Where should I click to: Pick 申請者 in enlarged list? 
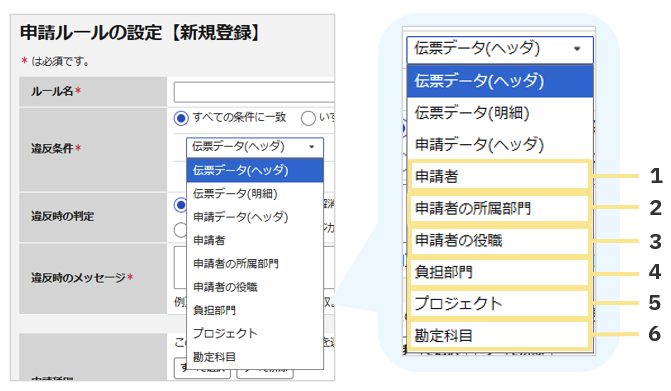pyautogui.click(x=500, y=176)
